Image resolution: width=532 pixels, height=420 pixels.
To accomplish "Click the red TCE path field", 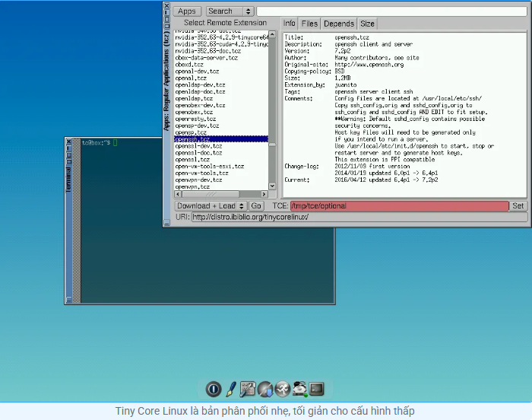I will tap(399, 206).
